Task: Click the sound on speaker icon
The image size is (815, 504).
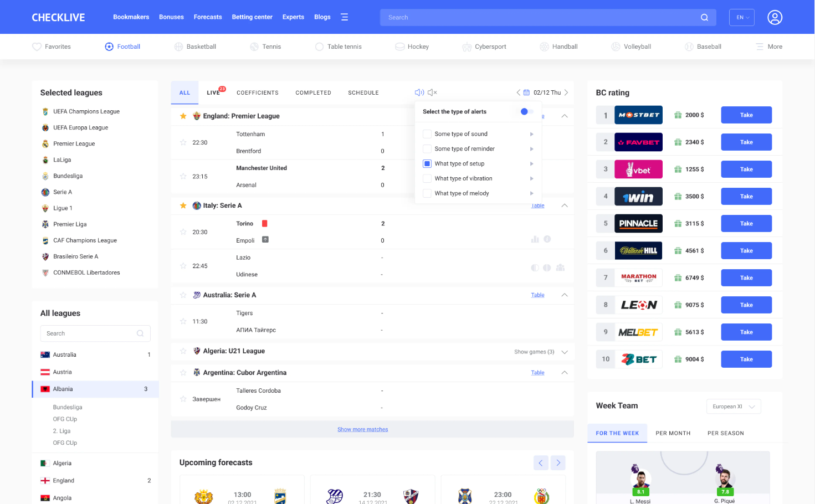Action: click(419, 92)
